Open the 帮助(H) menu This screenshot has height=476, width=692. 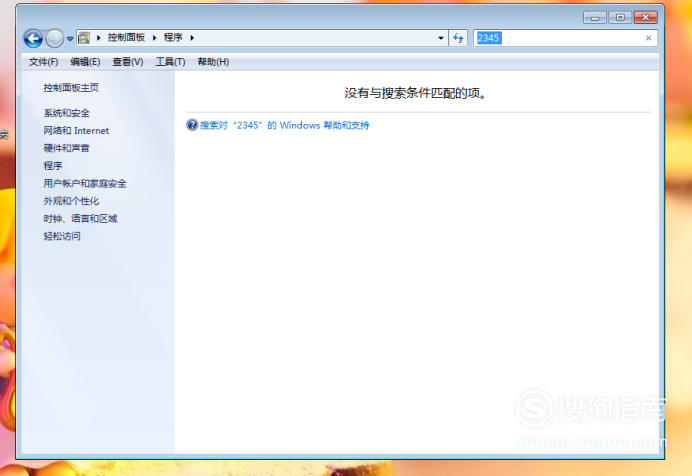[x=213, y=62]
